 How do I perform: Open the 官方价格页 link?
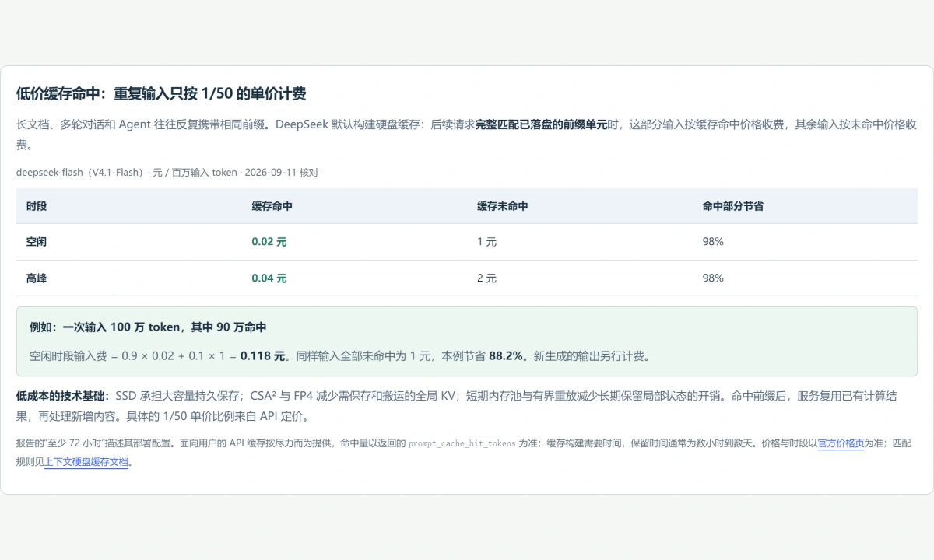tap(841, 443)
